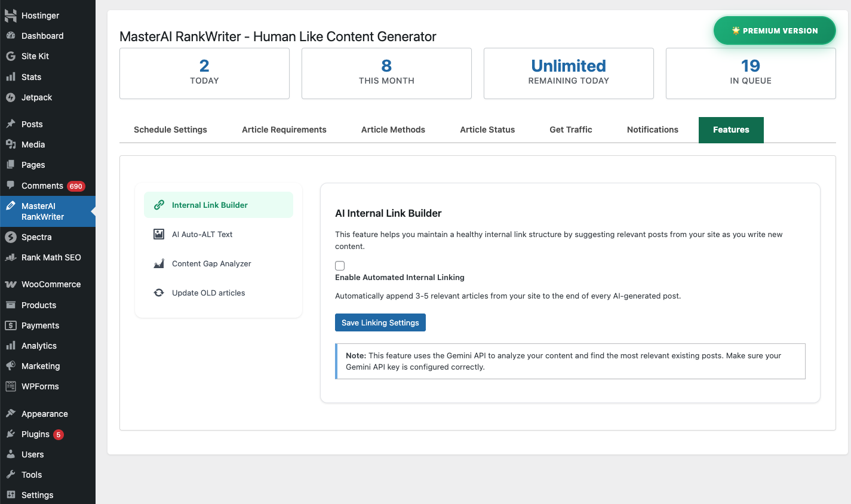851x504 pixels.
Task: Click the 2 Today stat card
Action: [204, 73]
